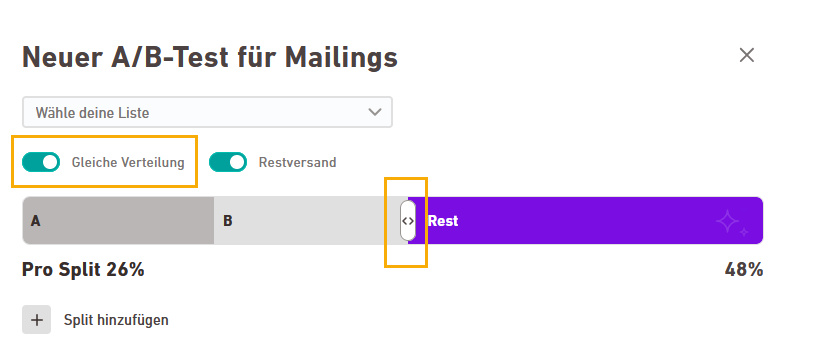The height and width of the screenshot is (364, 826).
Task: Click the large sparkle icon in Rest bar
Action: click(x=727, y=221)
